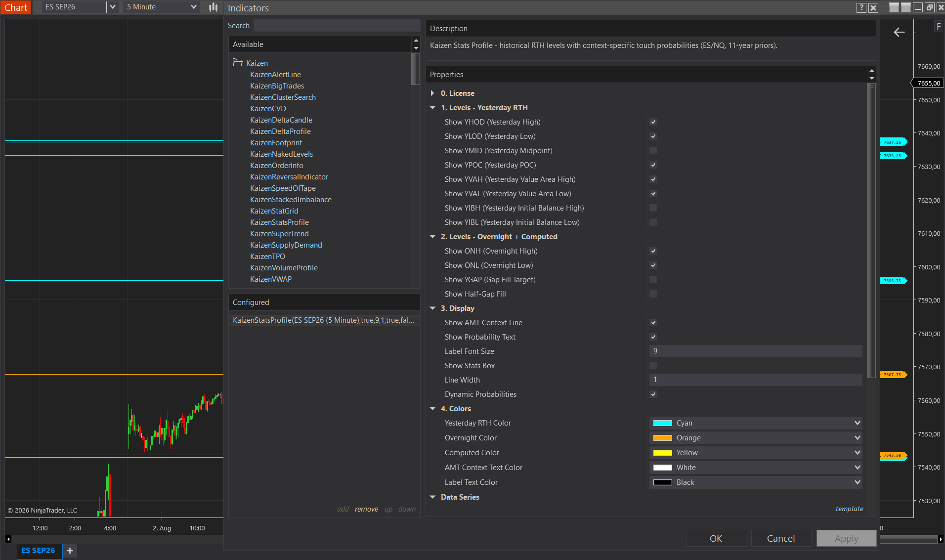The height and width of the screenshot is (560, 945).
Task: Open Label Text Color dropdown
Action: click(x=756, y=482)
